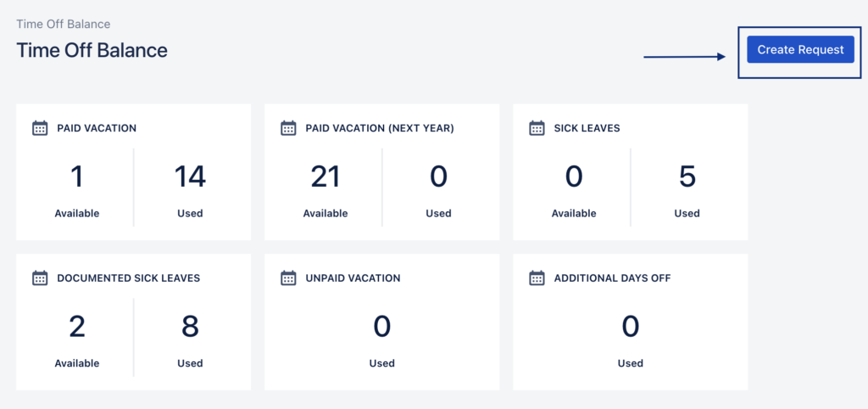Click the Unpaid Vacation used count
This screenshot has height=409, width=868.
pyautogui.click(x=382, y=327)
